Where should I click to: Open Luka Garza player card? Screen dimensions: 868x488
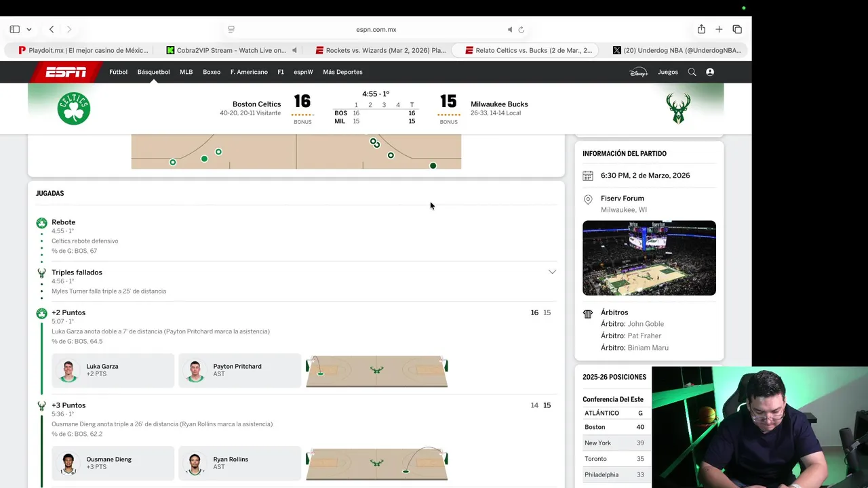tap(113, 371)
